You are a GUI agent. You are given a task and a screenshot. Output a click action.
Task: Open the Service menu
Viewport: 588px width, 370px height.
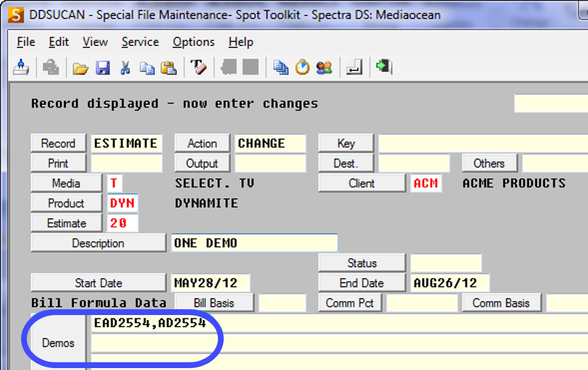click(x=140, y=42)
